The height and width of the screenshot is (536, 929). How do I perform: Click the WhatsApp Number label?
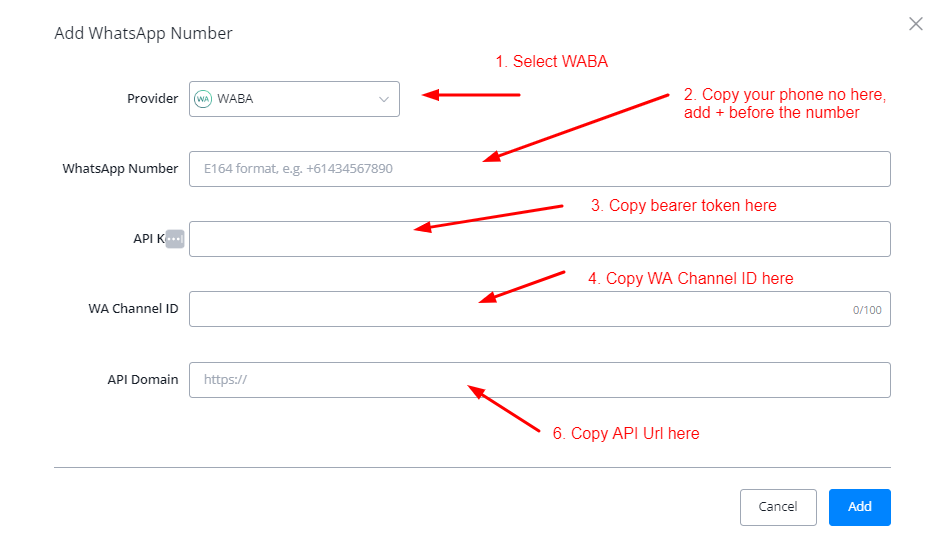click(120, 169)
